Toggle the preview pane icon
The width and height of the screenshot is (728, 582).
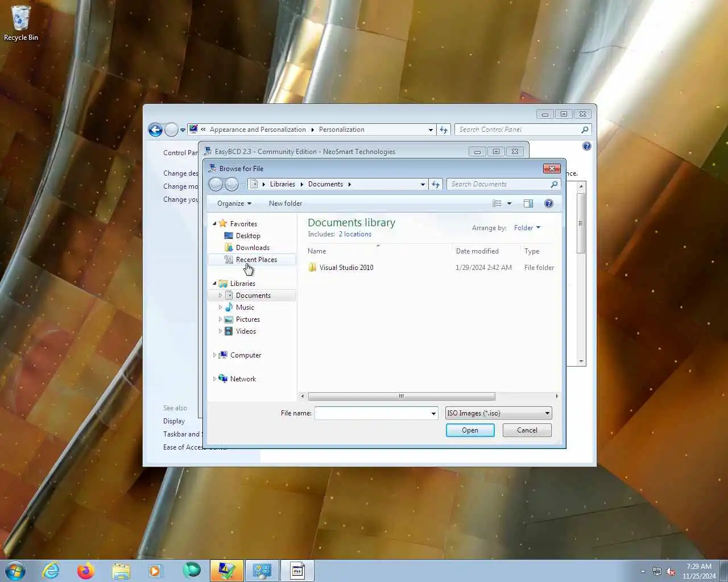coord(528,203)
